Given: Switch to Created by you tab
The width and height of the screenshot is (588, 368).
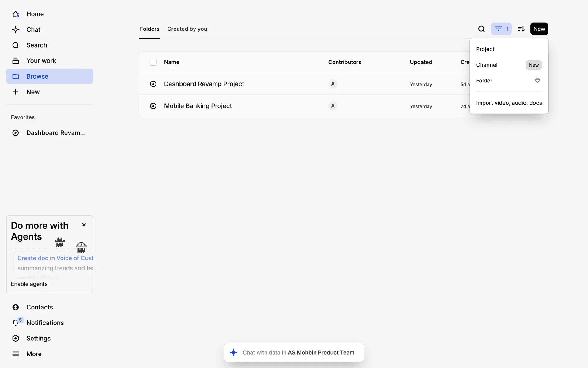Looking at the screenshot, I should point(187,29).
